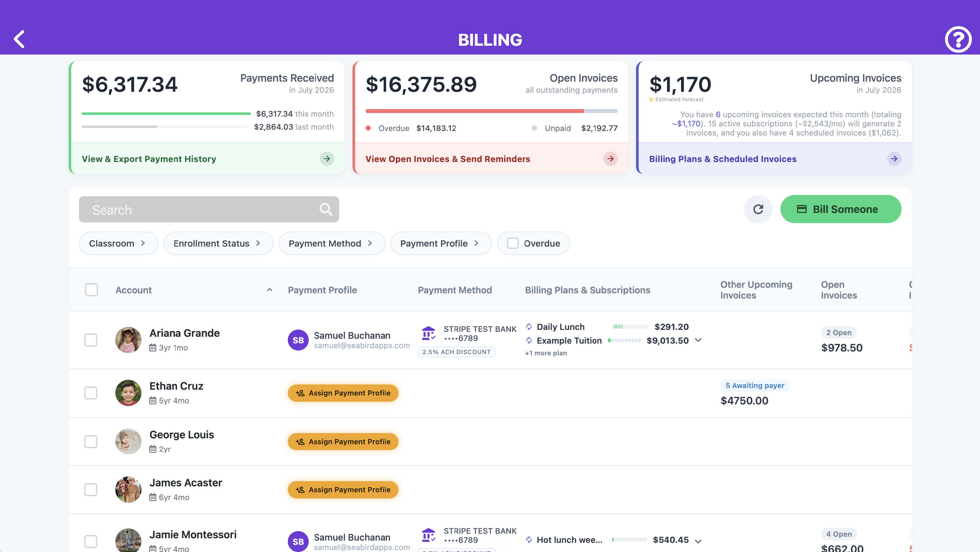Screen dimensions: 980x552
Task: Assign a payment profile to George Louis
Action: (343, 441)
